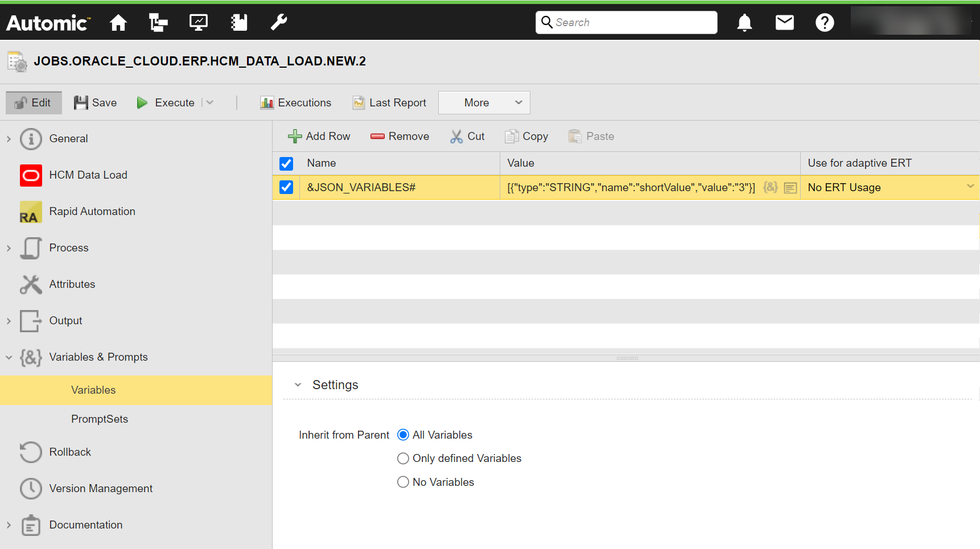Screen dimensions: 980x549
Task: Open the help question mark icon
Action: tap(825, 23)
